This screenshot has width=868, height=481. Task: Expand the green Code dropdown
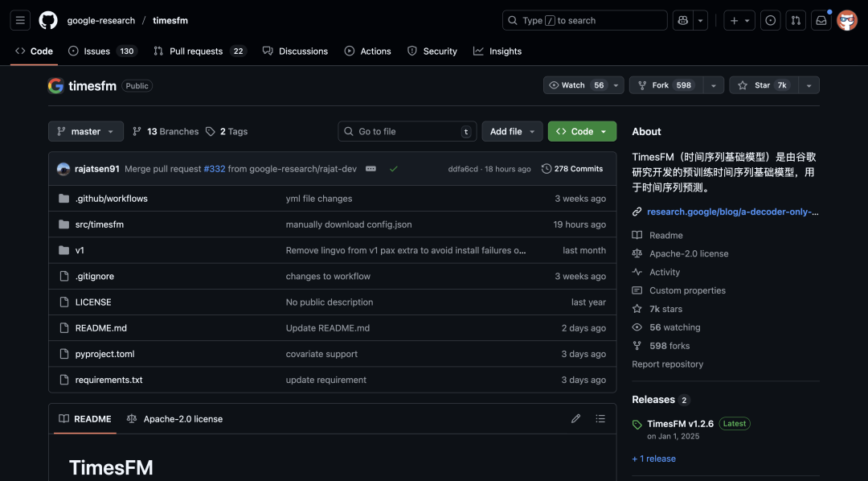[582, 131]
